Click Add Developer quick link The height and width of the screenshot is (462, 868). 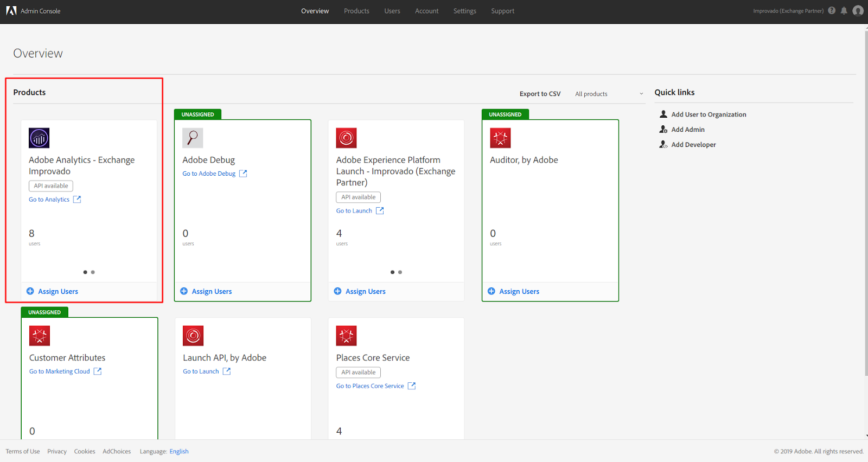coord(693,145)
